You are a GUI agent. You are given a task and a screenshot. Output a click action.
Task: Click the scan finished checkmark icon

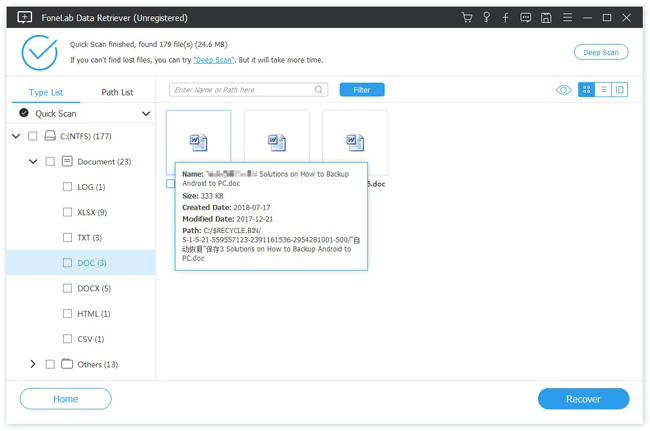39,53
